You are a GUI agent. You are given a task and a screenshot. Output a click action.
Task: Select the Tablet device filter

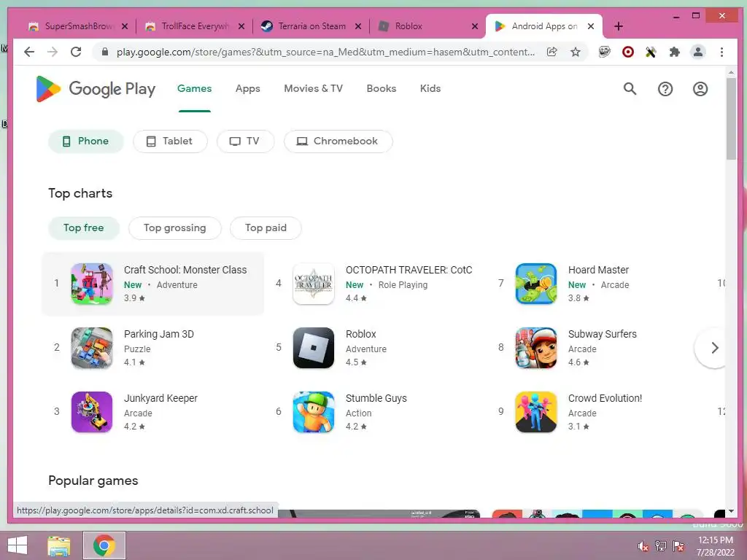pyautogui.click(x=170, y=141)
